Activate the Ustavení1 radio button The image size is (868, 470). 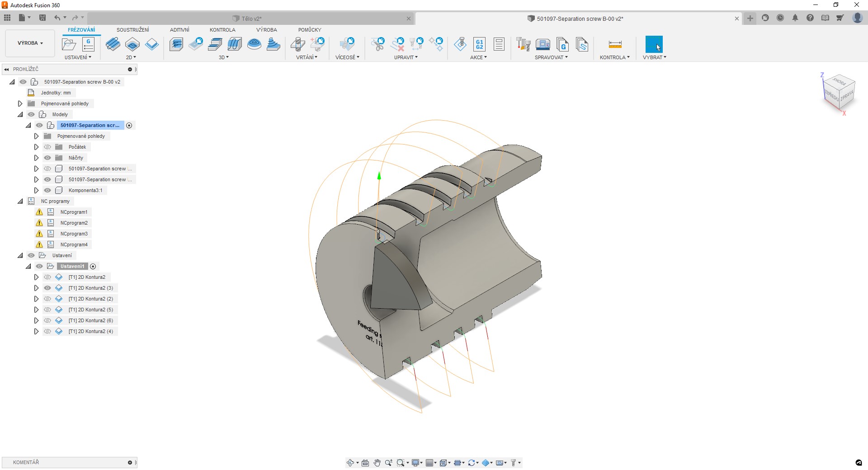click(93, 266)
